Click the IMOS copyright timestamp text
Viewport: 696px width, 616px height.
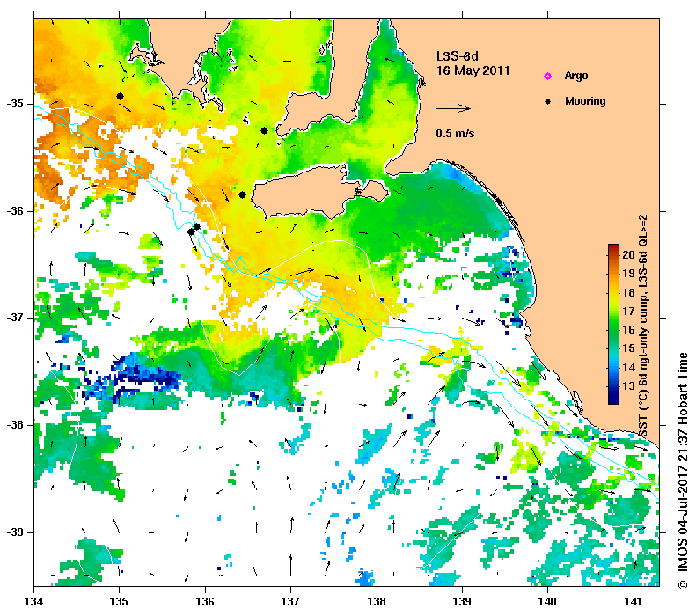[x=682, y=471]
